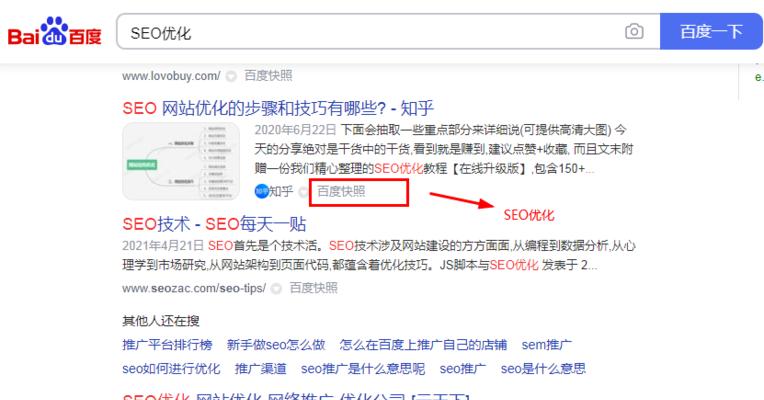Screen dimensions: 764x400
Task: Open 百度快照 under the 知乎 result
Action: [341, 191]
